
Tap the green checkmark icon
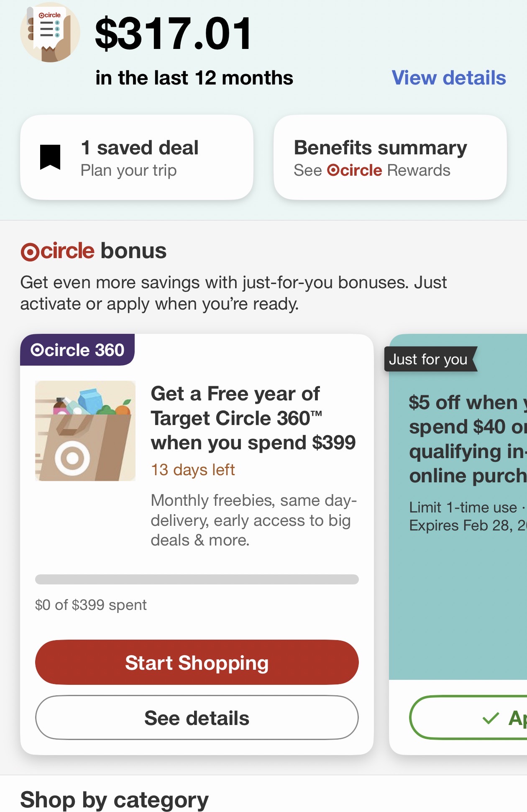491,718
